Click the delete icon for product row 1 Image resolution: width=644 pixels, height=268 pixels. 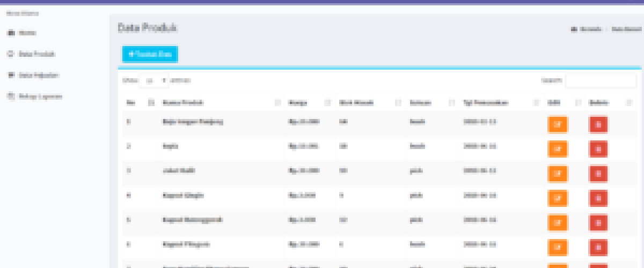(x=598, y=124)
